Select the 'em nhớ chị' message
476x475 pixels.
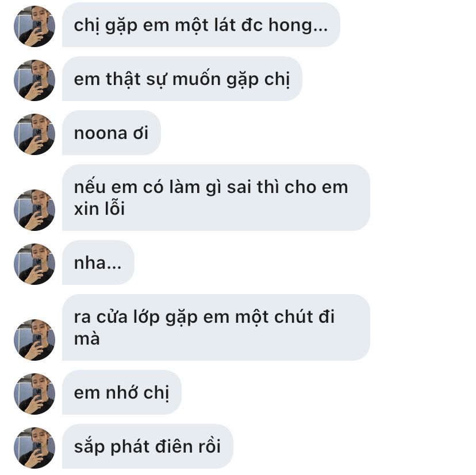coord(122,392)
